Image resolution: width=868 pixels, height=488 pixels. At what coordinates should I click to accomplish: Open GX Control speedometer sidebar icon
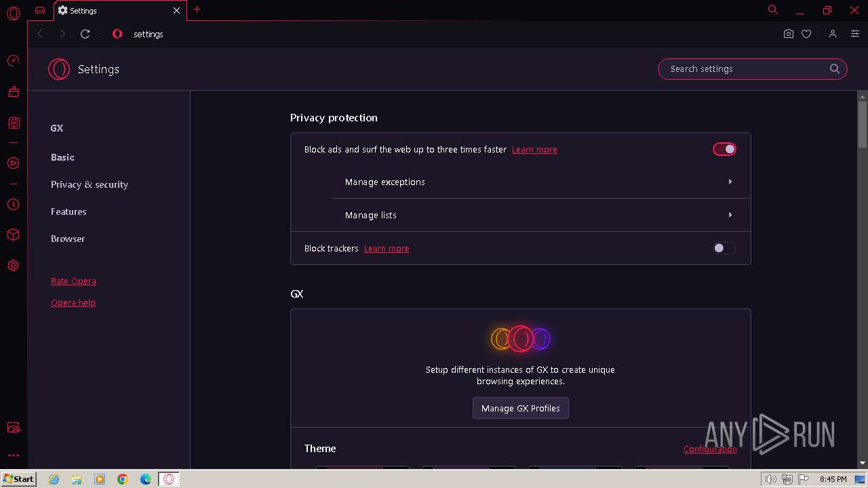tap(13, 61)
